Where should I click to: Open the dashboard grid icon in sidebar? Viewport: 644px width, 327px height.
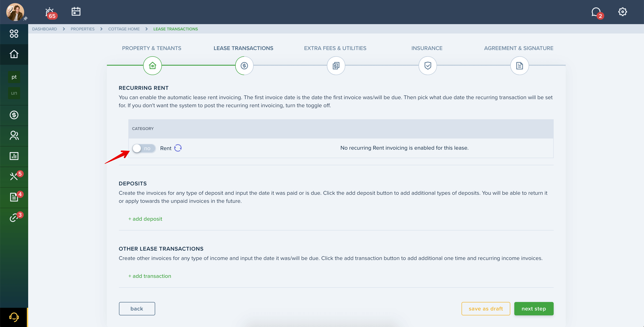point(14,34)
